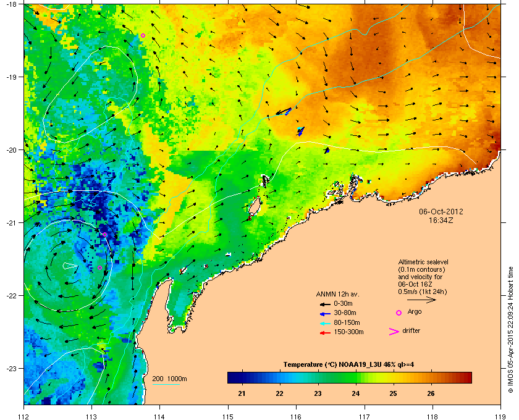The width and height of the screenshot is (519, 420).
Task: Click the '0-30m' legend label
Action: click(344, 303)
